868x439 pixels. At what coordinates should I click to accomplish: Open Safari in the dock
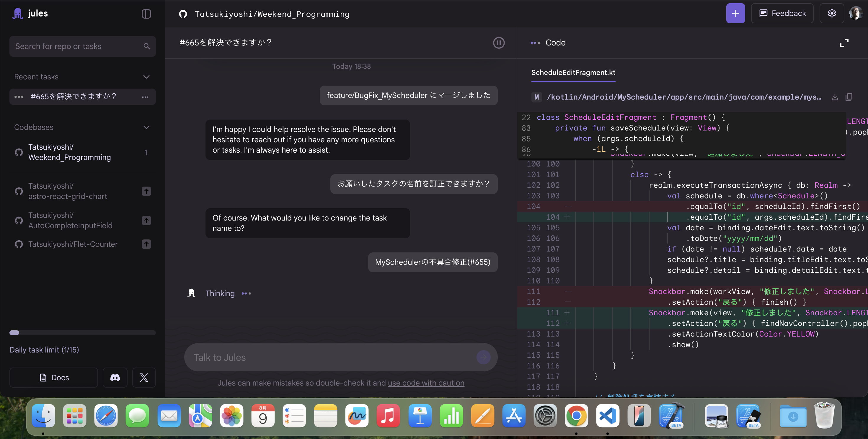(106, 416)
